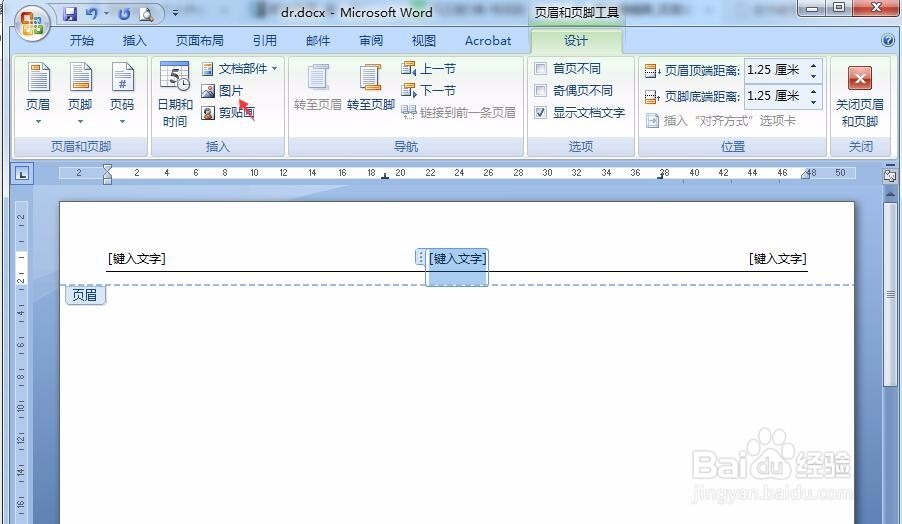Click center tab stop on ruler
The height and width of the screenshot is (524, 902).
(385, 176)
